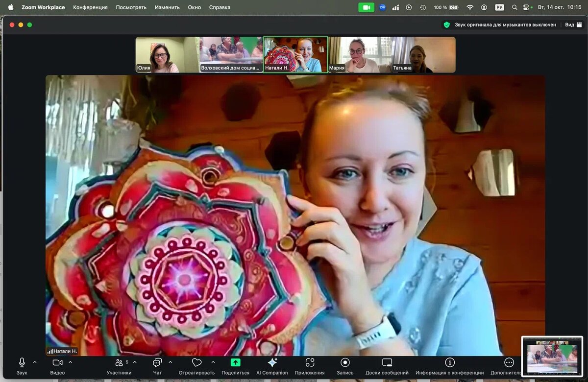The width and height of the screenshot is (588, 382).
Task: Open Spotlight search magnifier icon
Action: 514,7
